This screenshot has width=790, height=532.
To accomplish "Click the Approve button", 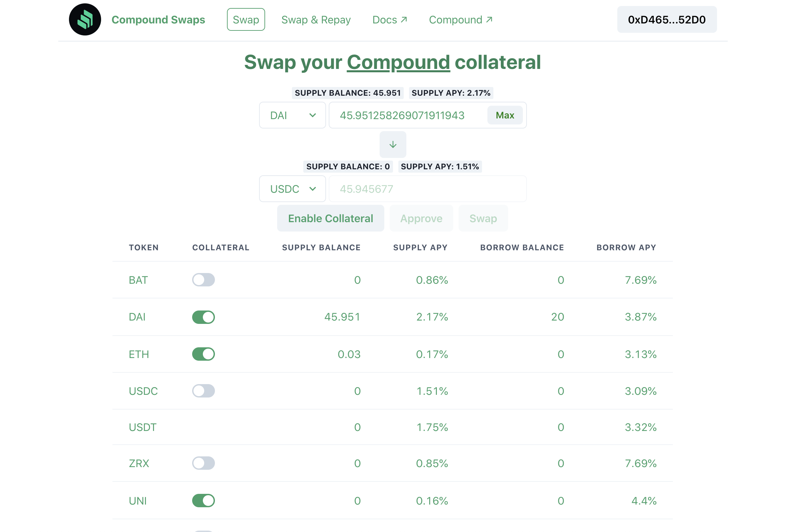I will 421,218.
